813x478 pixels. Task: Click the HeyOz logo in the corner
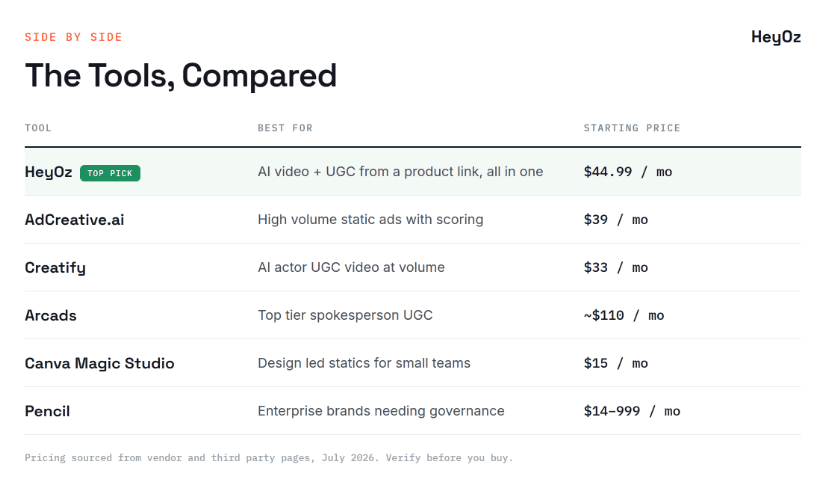(x=776, y=37)
